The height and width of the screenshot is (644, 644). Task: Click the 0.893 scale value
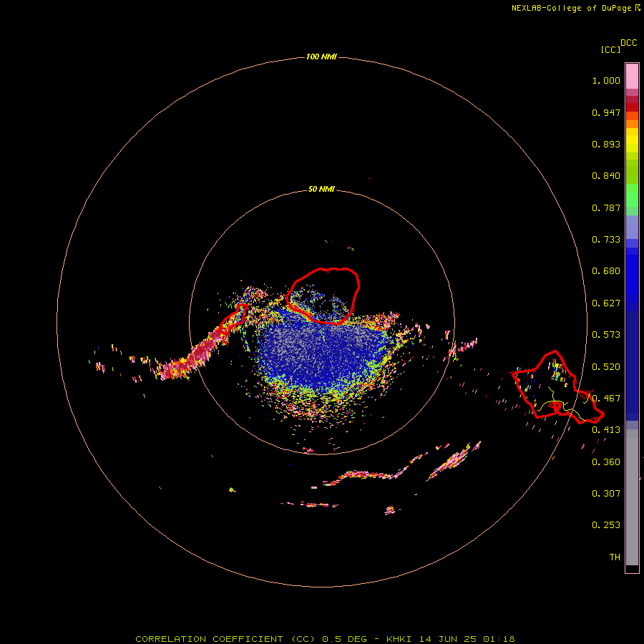point(606,144)
